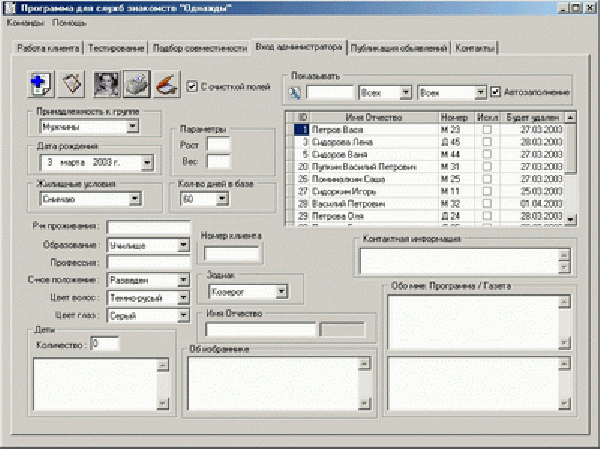This screenshot has height=449, width=600.
Task: Click the edit note pencil icon
Action: pos(72,84)
